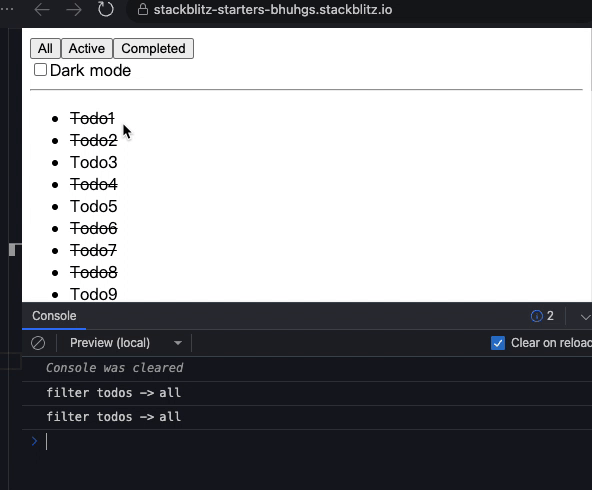Click the console input line
Viewport: 592px width, 490px height.
tap(317, 441)
